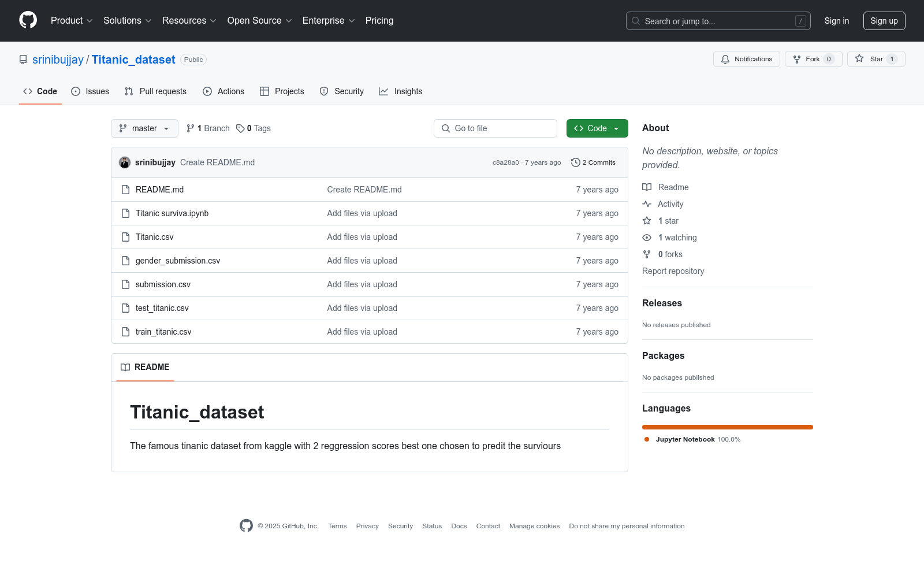The image size is (924, 578).
Task: Click the Sign up button
Action: coord(884,21)
